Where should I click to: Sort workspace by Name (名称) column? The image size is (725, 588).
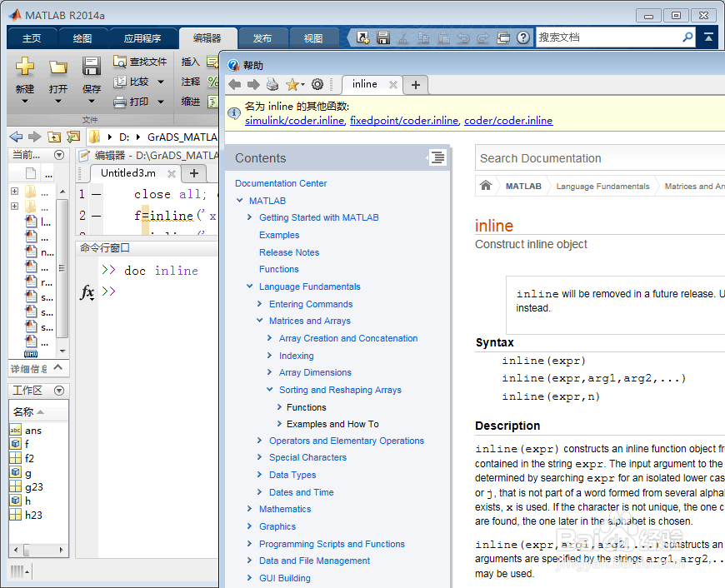(x=27, y=411)
